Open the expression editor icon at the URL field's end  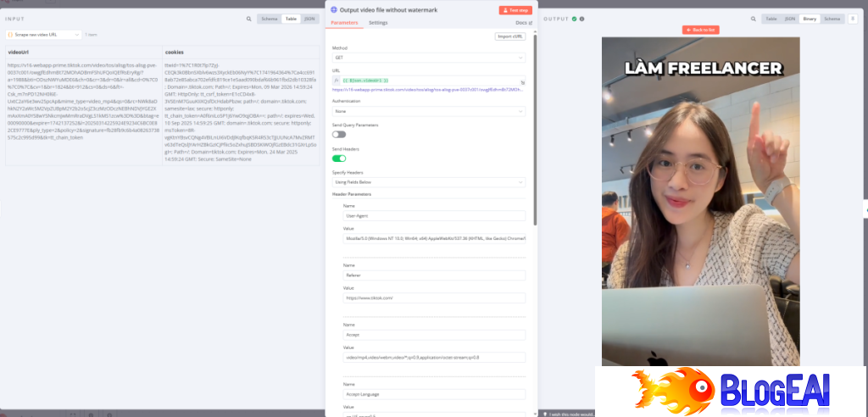coord(523,83)
